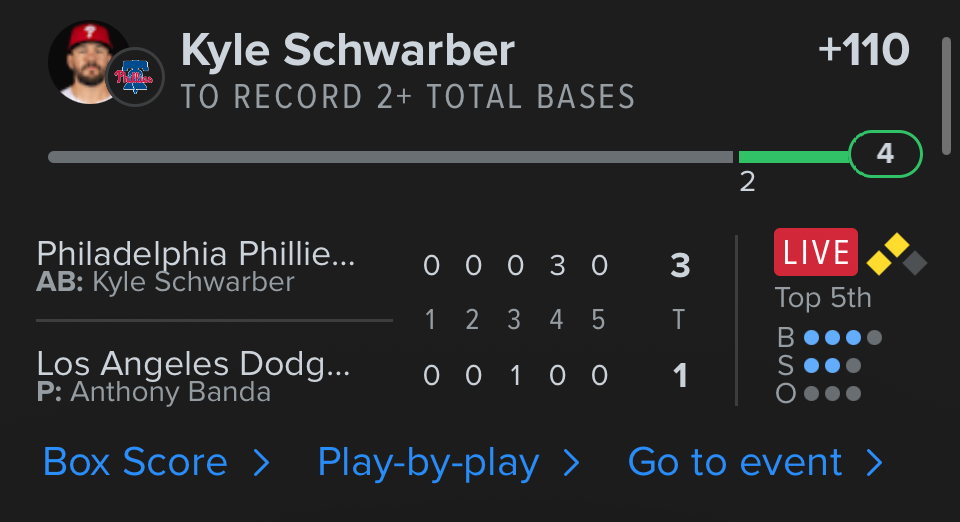Click the chevron next to Play-by-play
This screenshot has height=522, width=960.
(572, 462)
